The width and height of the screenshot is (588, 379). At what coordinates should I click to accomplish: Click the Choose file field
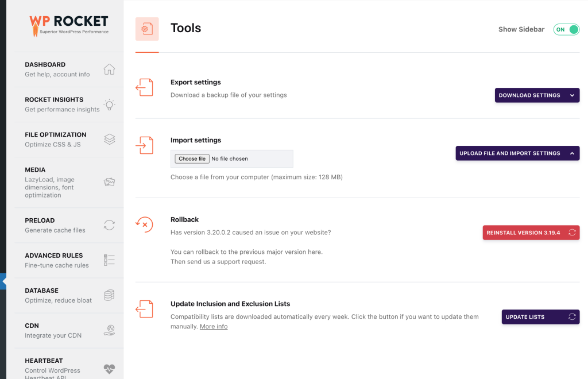[191, 158]
